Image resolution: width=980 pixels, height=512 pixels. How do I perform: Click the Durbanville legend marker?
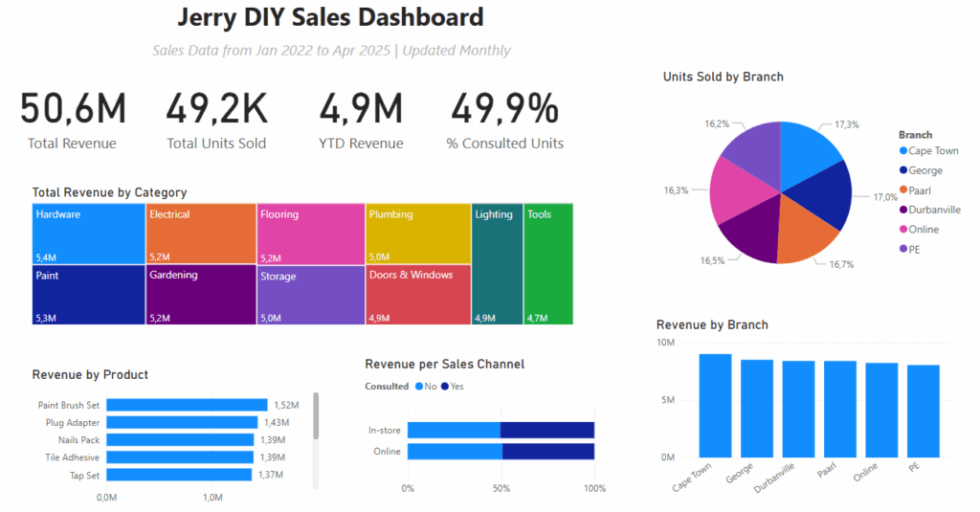coord(903,210)
